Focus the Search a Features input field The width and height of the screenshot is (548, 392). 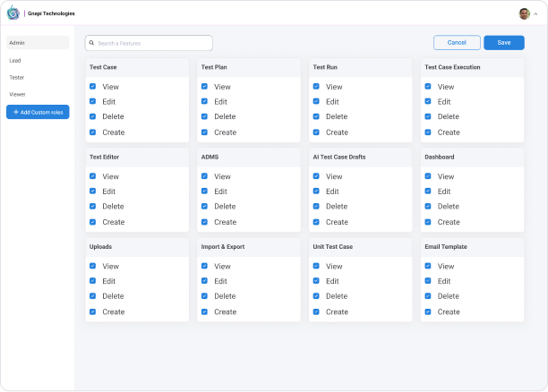point(149,43)
